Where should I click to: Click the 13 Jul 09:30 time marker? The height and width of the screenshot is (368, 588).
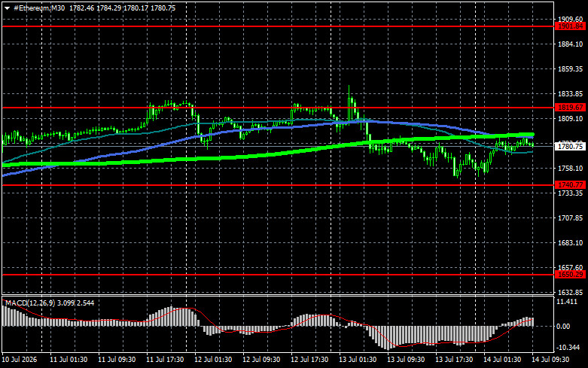click(406, 360)
